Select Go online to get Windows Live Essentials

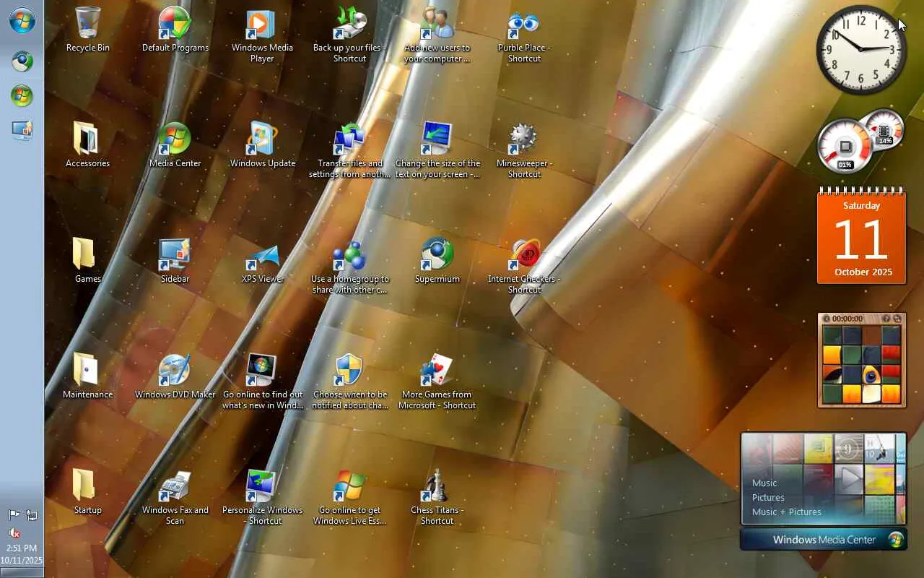click(x=349, y=497)
